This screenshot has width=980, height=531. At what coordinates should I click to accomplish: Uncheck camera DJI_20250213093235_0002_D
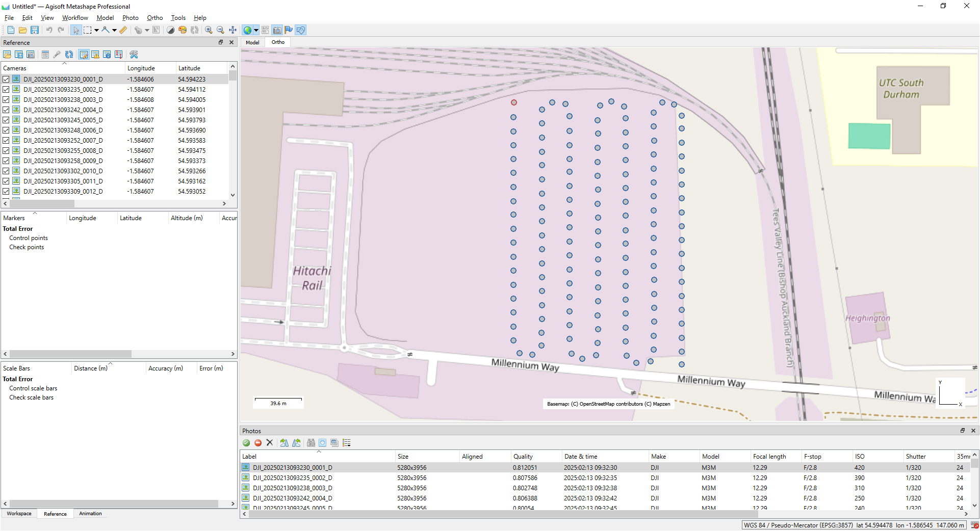click(6, 89)
